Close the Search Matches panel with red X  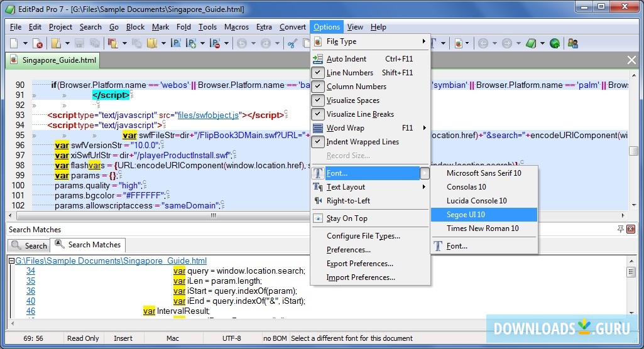click(x=631, y=229)
